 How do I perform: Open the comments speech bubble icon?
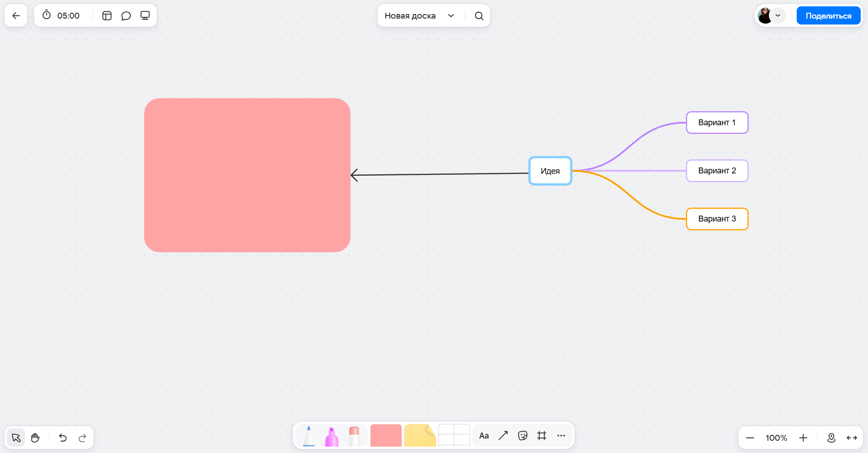126,16
